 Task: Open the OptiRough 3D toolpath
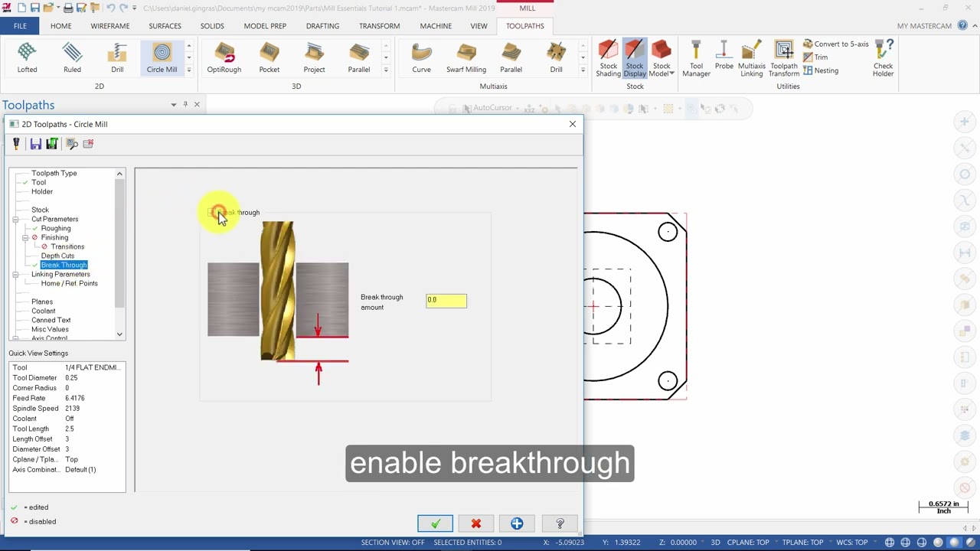coord(224,58)
